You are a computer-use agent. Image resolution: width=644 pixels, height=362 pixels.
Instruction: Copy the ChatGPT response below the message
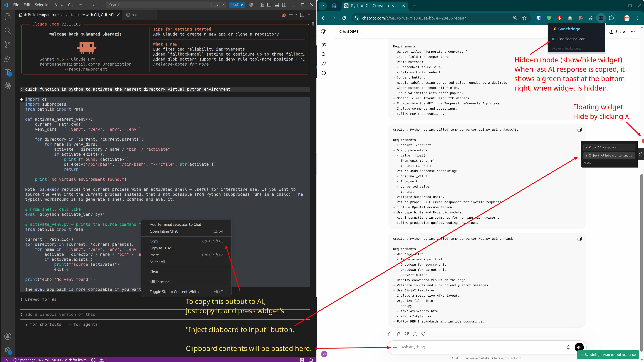coord(390,334)
